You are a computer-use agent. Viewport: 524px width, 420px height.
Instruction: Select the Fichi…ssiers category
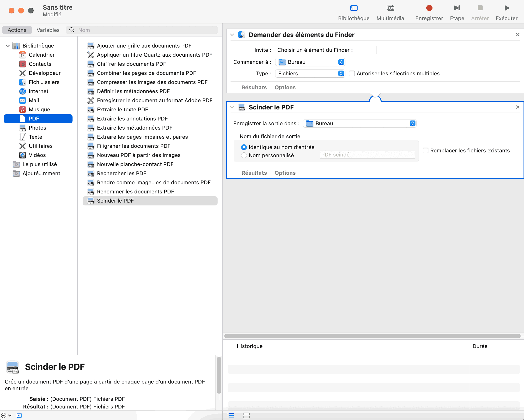[x=44, y=82]
